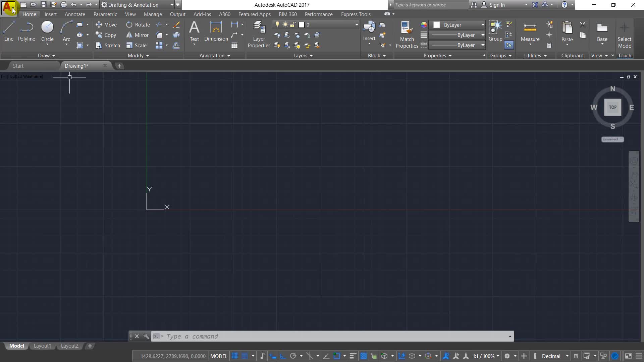Click the command line input field
644x362 pixels.
click(x=302, y=336)
